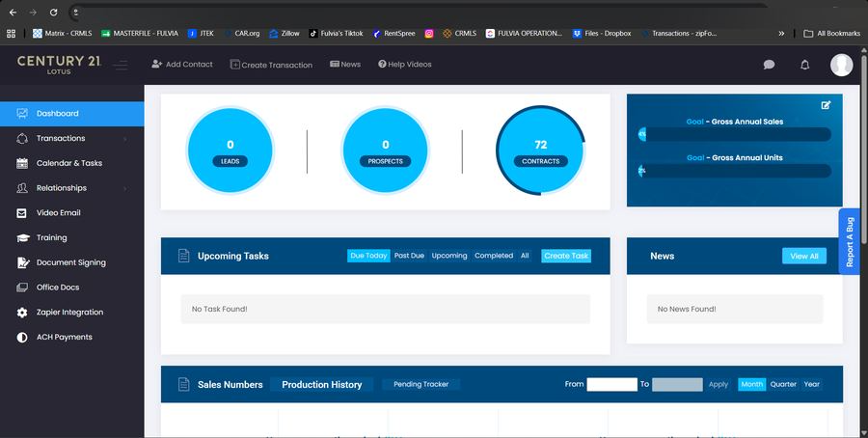868x438 pixels.
Task: Select the Completed task filter
Action: [x=494, y=256]
